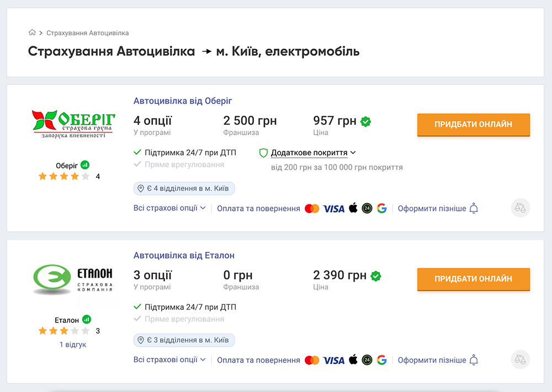Click the bell icon in Еталон card
This screenshot has height=392, width=552.
pos(474,360)
